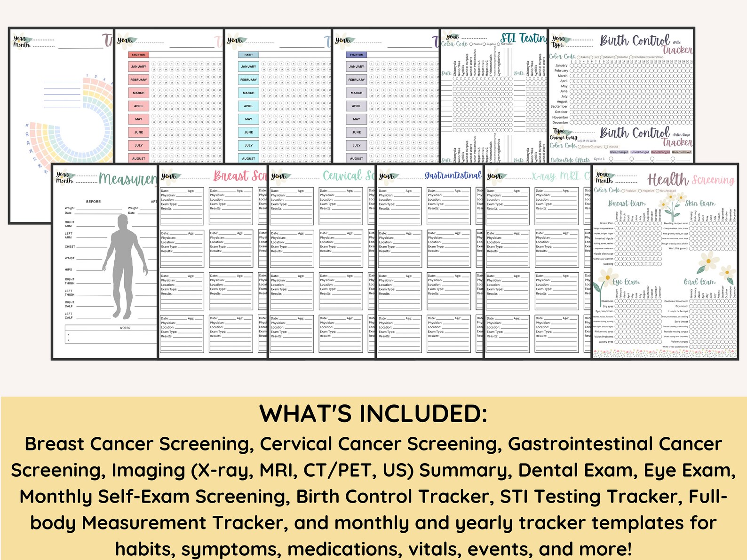Select the purple SYMPTOM yearly tracker page
The width and height of the screenshot is (747, 560).
coord(386,96)
